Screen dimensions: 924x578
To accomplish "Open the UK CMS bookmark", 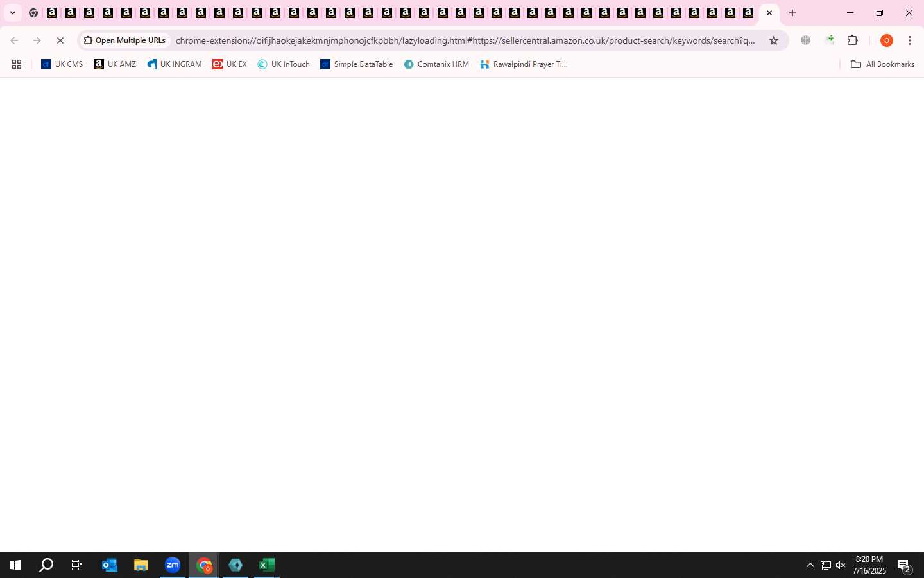I will [62, 64].
